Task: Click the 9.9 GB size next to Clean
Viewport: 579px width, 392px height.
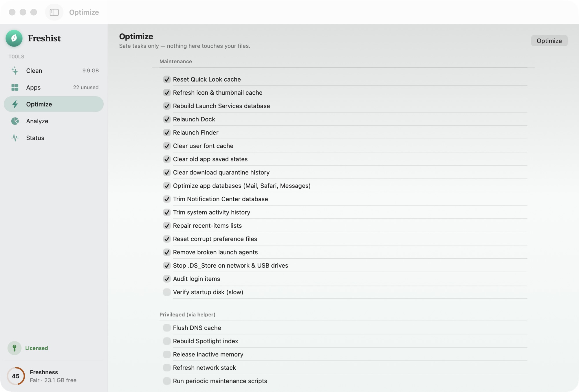Action: click(x=91, y=71)
